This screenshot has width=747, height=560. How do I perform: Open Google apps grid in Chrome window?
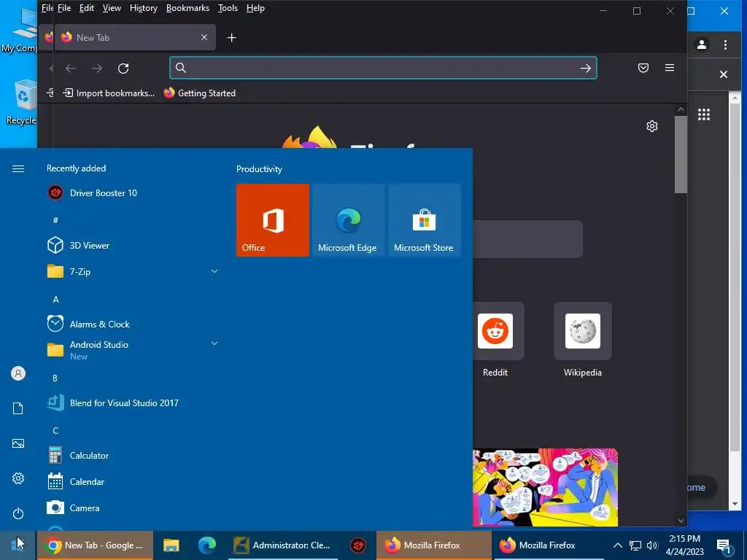coord(704,114)
